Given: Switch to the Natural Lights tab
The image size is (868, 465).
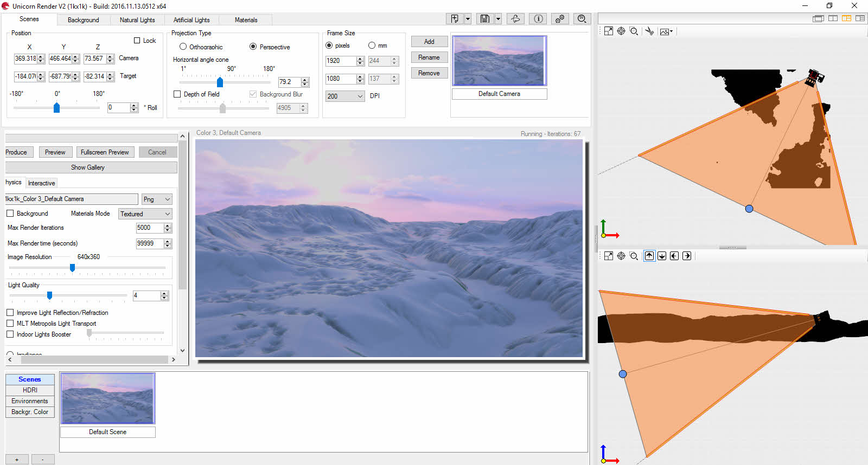Looking at the screenshot, I should 137,20.
